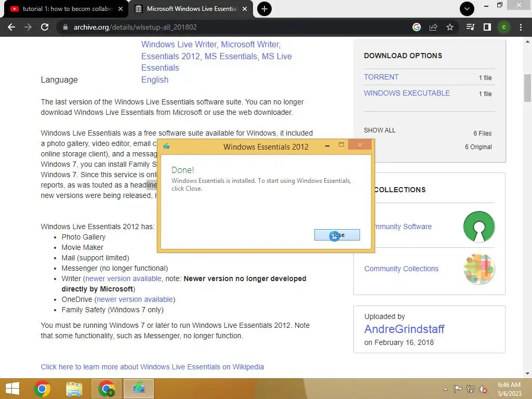The height and width of the screenshot is (399, 532).
Task: Click the browser forward arrow
Action: coord(28,27)
